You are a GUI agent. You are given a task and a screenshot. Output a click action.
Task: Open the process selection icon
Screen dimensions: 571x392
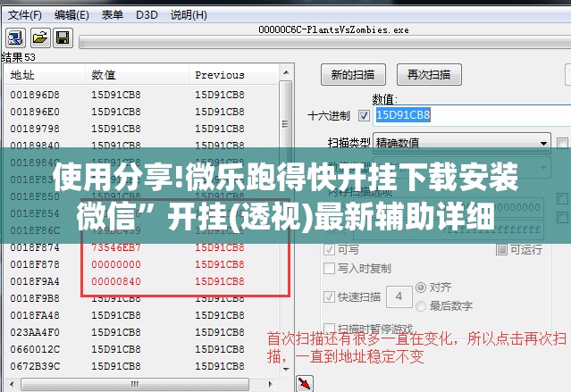tap(15, 38)
